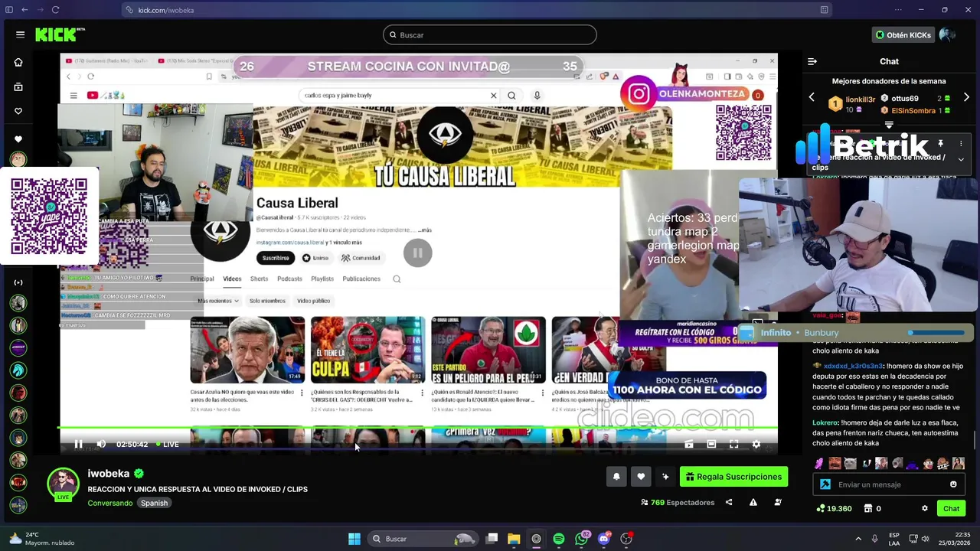The width and height of the screenshot is (980, 551).
Task: Click the user moderators icon below player
Action: (778, 502)
